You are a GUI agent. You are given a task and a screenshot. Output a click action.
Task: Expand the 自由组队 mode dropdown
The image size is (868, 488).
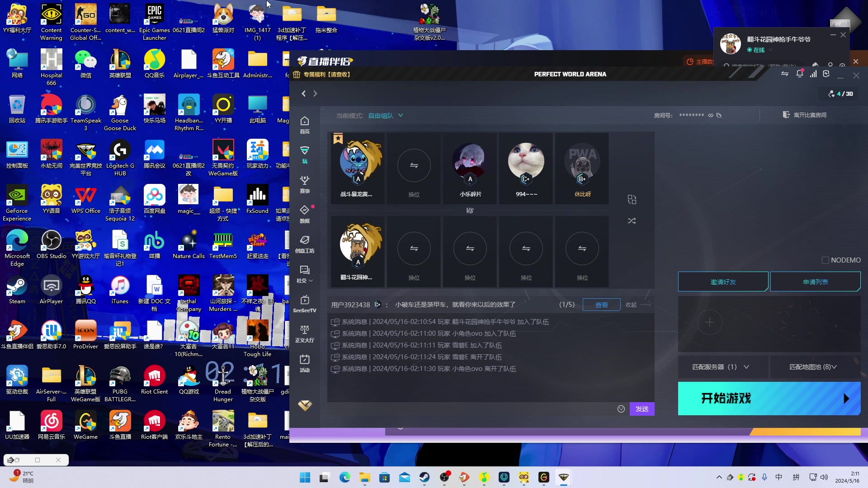point(385,116)
